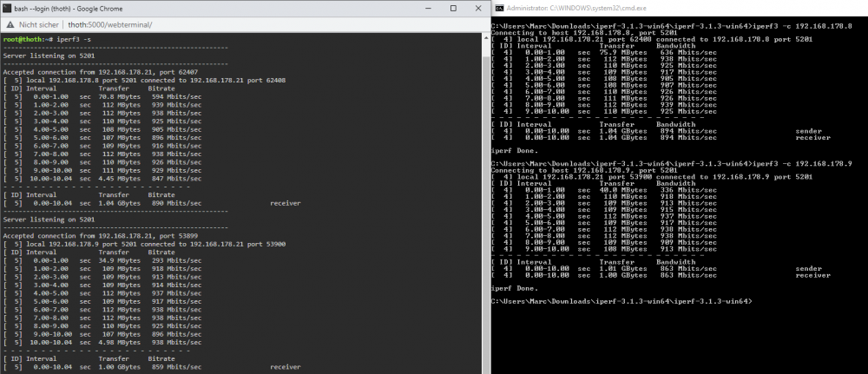Viewport: 868px width, 374px height.
Task: Click 'receiver' label on the 890 Mbits/sec row
Action: 286,203
